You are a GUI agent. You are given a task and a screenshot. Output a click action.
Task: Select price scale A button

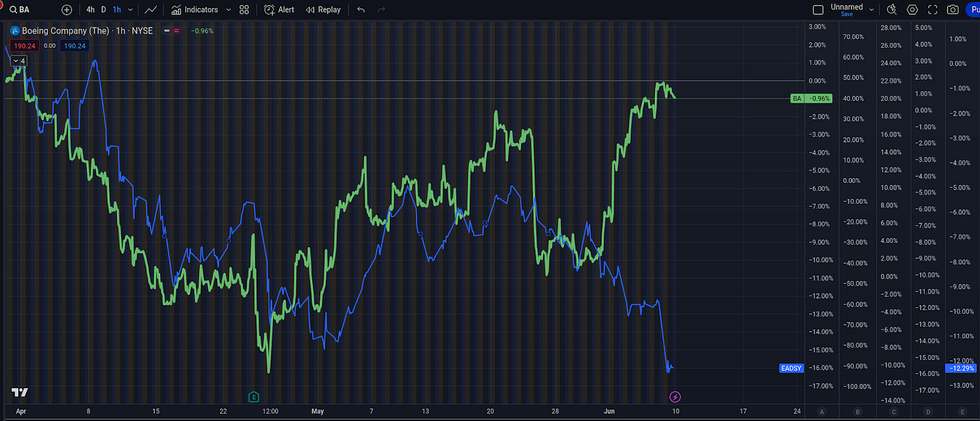(x=822, y=411)
